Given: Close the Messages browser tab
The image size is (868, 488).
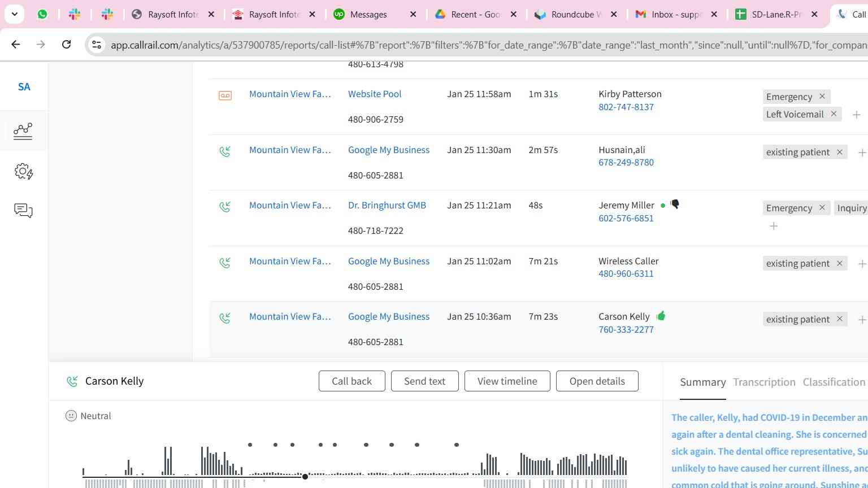Looking at the screenshot, I should click(413, 14).
